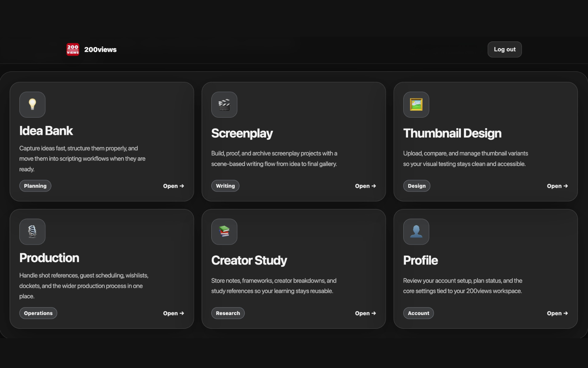Select the Writing tag under Screenplay
This screenshot has width=588, height=368.
pyautogui.click(x=225, y=186)
